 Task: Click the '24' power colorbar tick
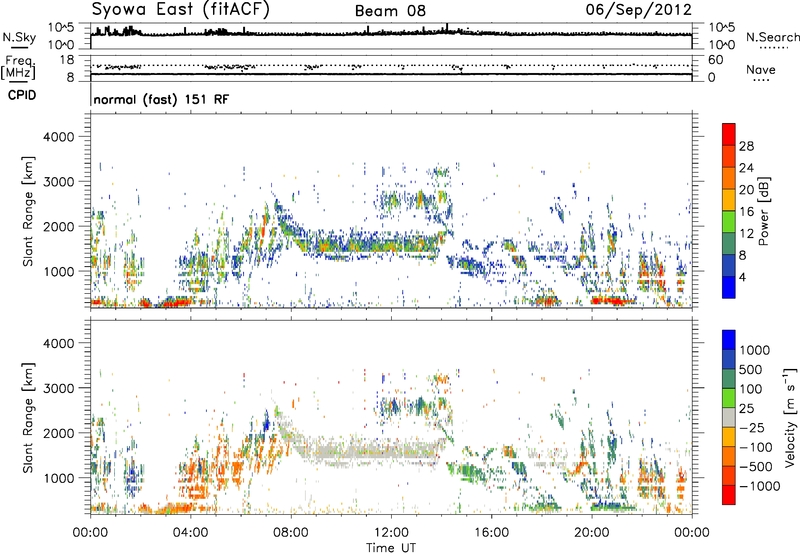(746, 168)
